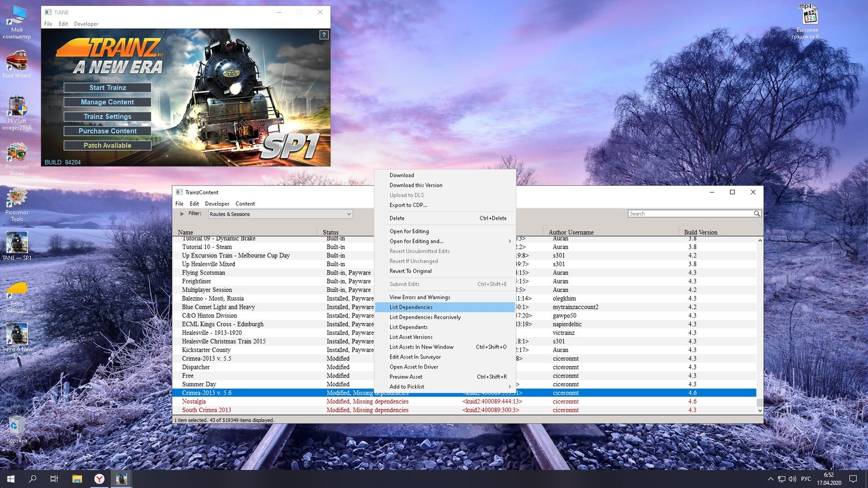
Task: Select the Trainz app taskbar icon
Action: pos(122,479)
